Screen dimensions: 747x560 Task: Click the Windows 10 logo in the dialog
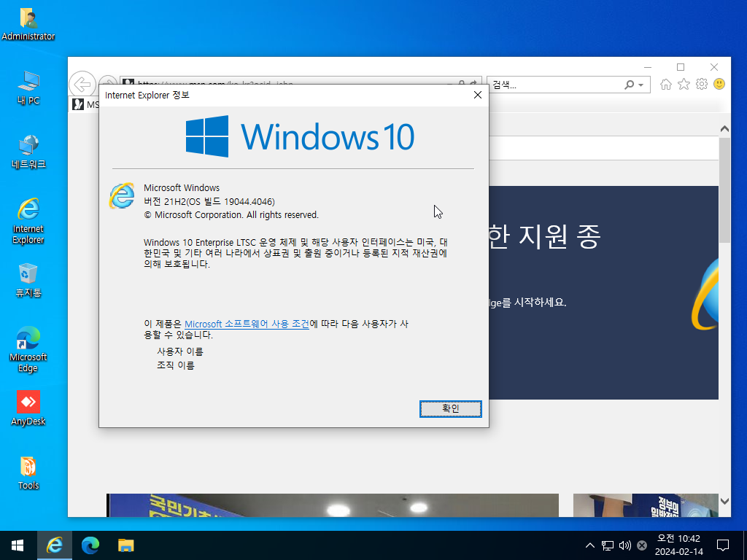300,136
